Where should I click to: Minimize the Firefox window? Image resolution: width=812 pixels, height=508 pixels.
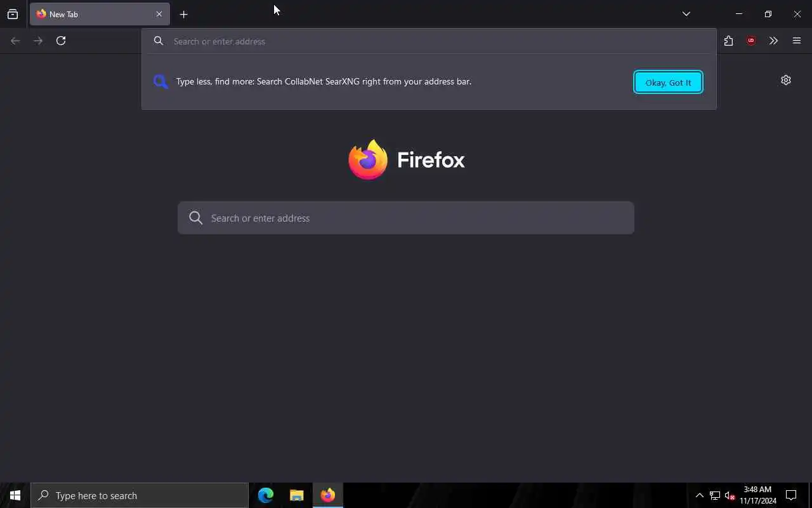tap(739, 14)
